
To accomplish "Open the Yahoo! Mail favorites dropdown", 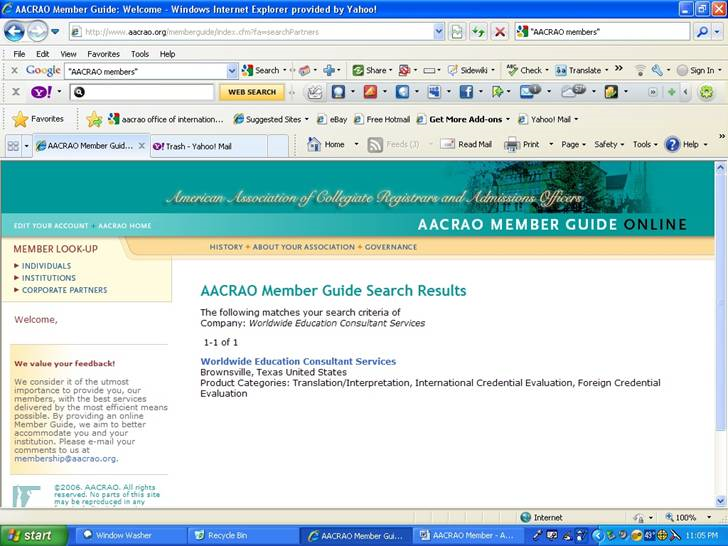I will [576, 119].
